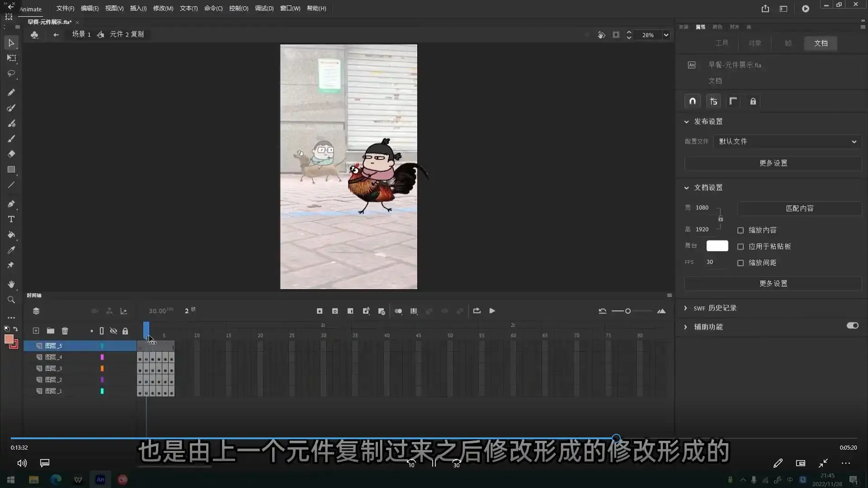The image size is (868, 488).
Task: Pick the Zoom tool at the toolbar bottom
Action: pos(11,299)
